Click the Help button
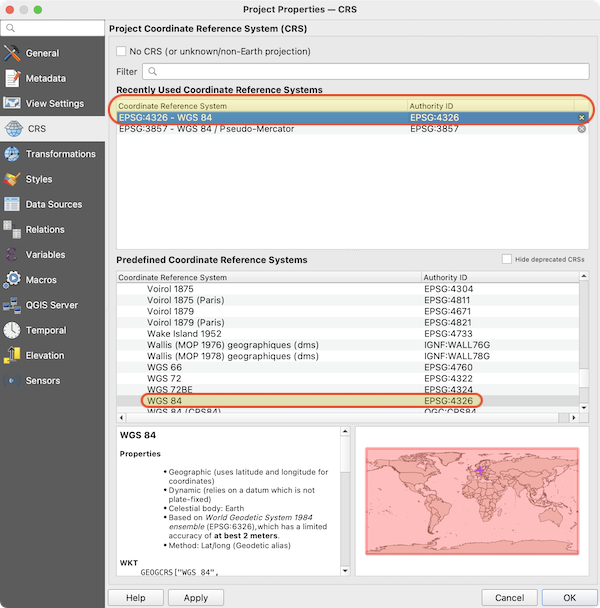 (136, 598)
